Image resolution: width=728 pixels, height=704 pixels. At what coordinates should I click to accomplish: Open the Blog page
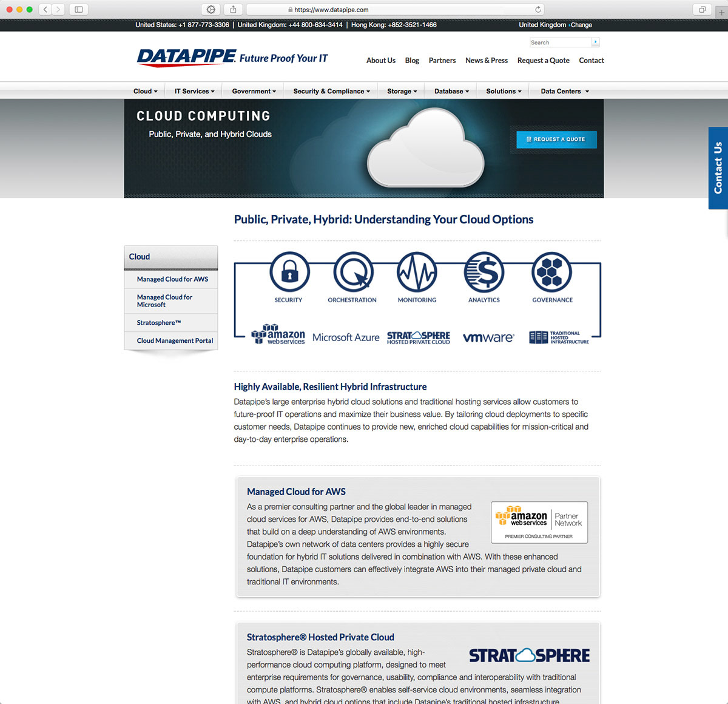[x=412, y=60]
